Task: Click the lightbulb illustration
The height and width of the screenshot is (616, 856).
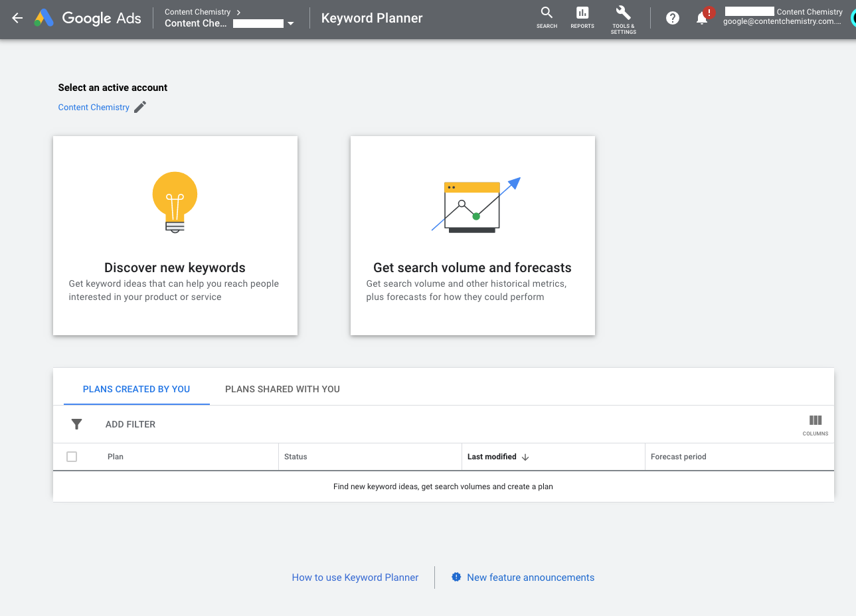Action: pos(175,202)
